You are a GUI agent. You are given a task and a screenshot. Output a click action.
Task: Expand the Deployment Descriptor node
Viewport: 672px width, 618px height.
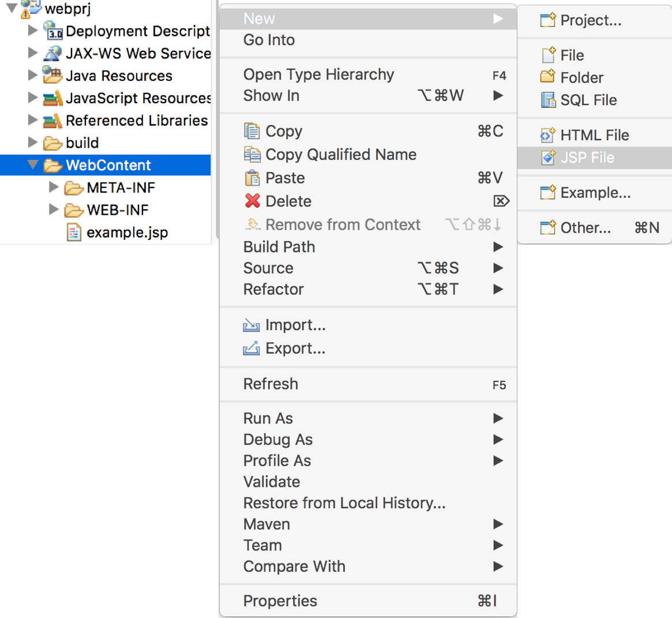pos(32,31)
